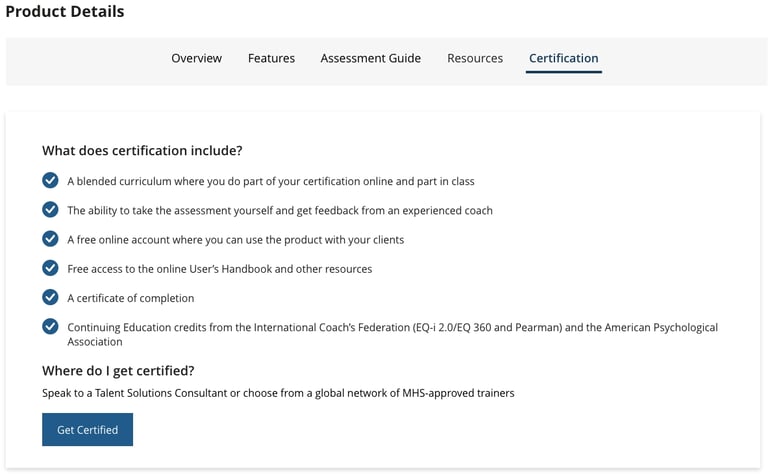
Task: Go to the Resources tab
Action: click(475, 58)
